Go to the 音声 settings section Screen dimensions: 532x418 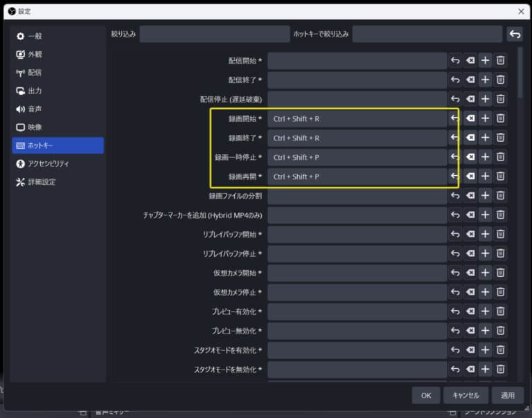(x=35, y=109)
